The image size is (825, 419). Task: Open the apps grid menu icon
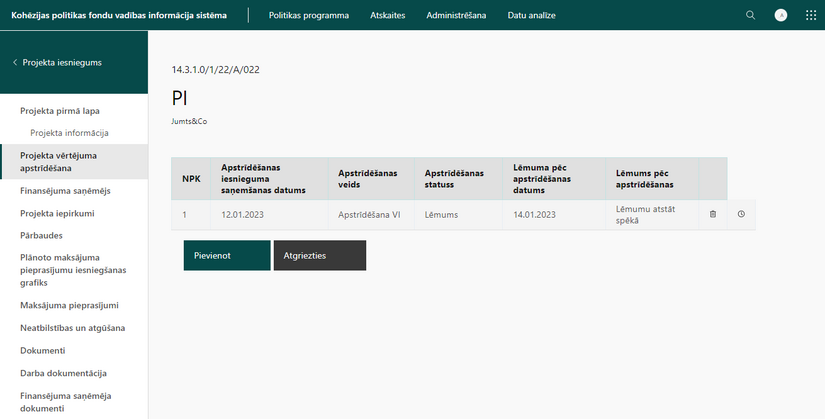(811, 15)
